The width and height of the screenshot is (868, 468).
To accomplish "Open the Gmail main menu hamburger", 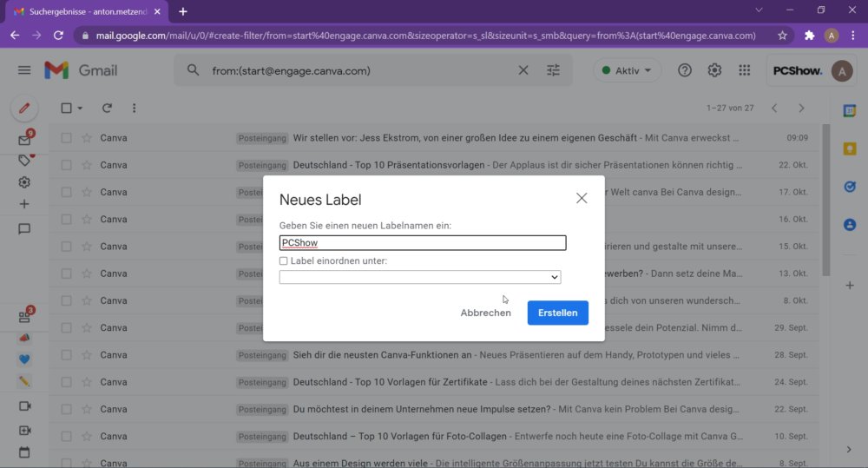I will coord(23,70).
